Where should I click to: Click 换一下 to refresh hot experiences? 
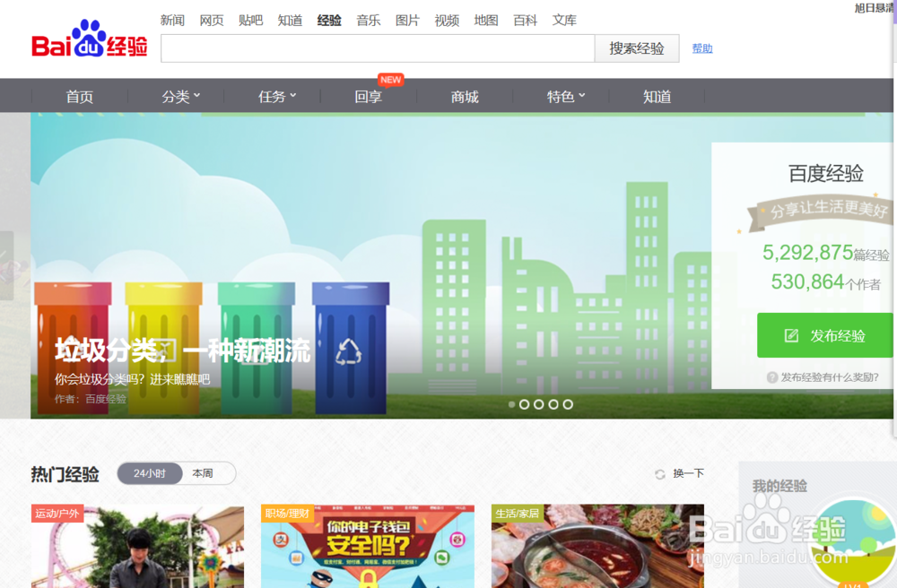(x=688, y=473)
